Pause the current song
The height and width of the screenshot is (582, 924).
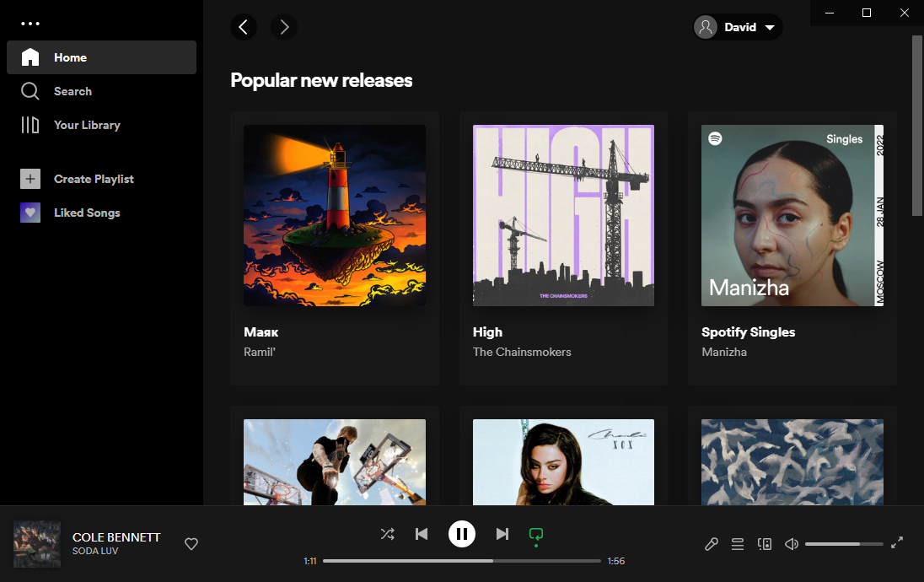tap(461, 534)
